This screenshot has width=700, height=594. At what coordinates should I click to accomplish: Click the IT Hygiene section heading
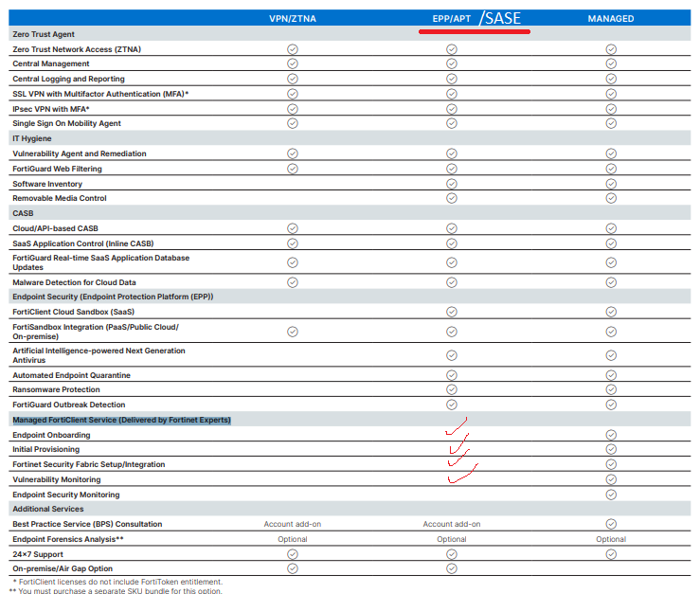point(31,138)
